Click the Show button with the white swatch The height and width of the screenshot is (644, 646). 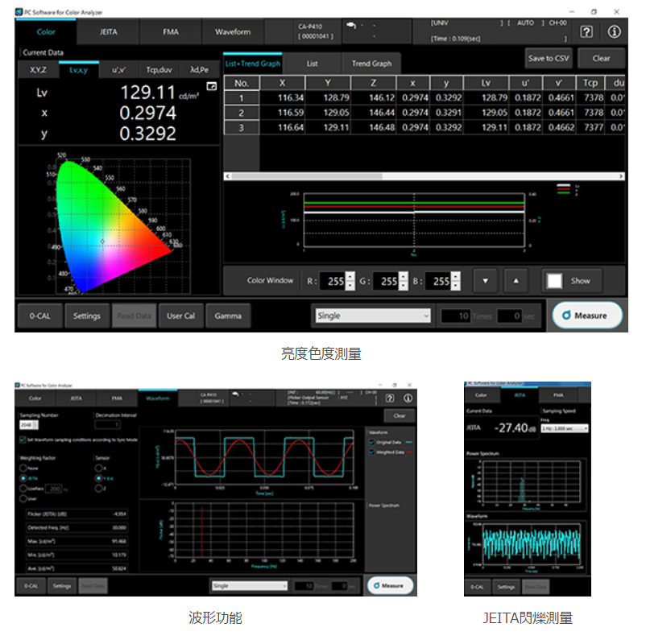click(x=572, y=281)
